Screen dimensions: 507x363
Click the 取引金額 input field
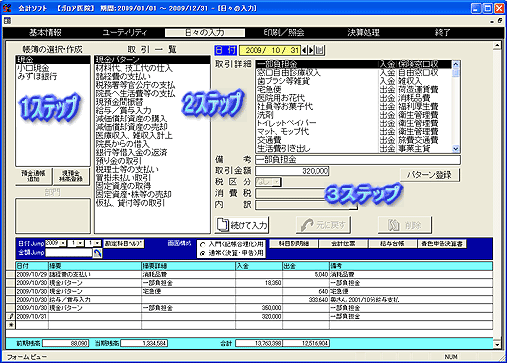(x=292, y=171)
